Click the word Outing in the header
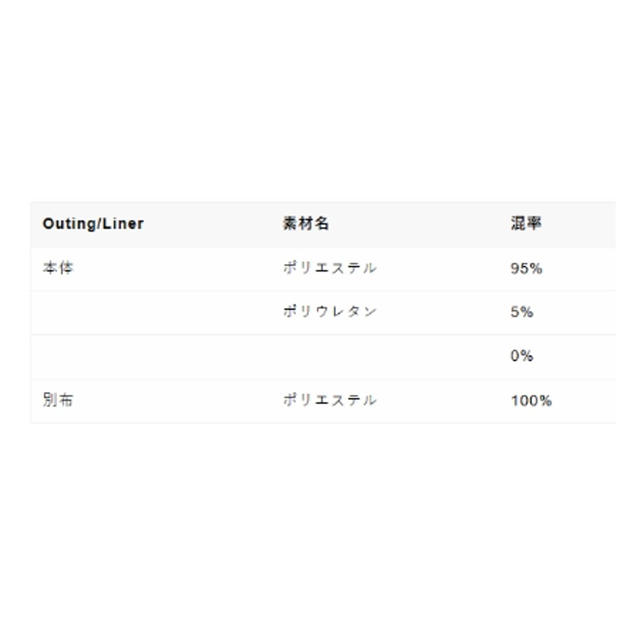 pos(69,224)
